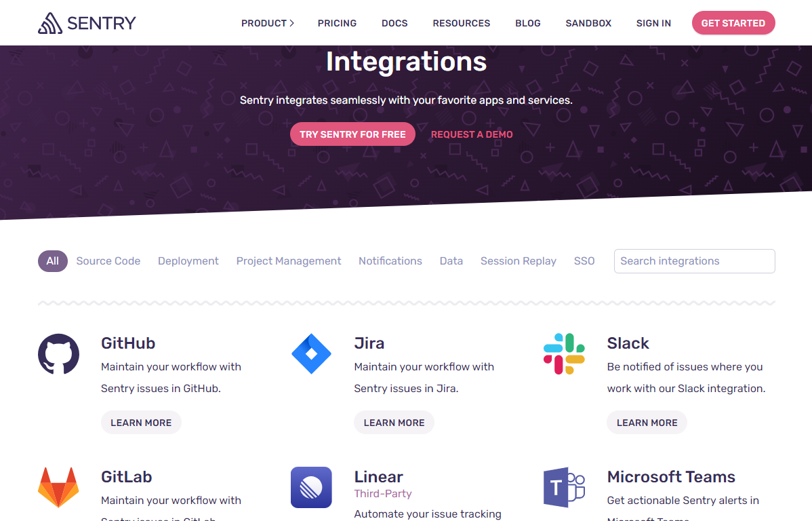Click Learn More under Jira

394,423
